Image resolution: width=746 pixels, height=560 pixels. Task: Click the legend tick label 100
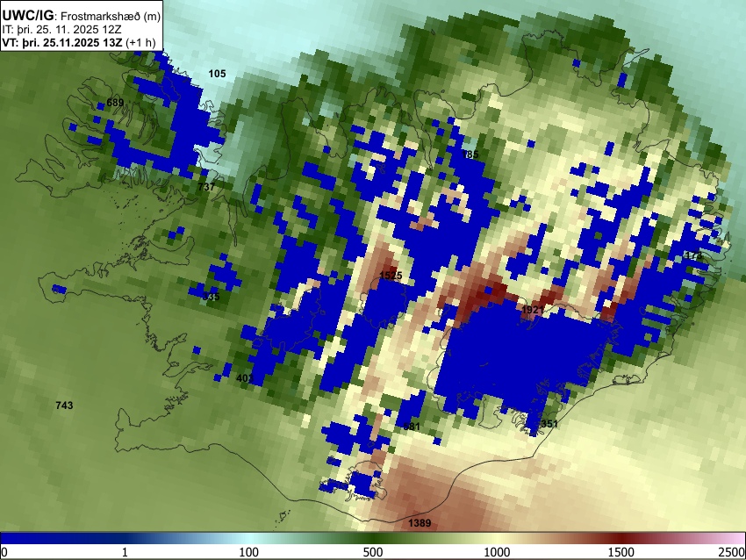[249, 552]
